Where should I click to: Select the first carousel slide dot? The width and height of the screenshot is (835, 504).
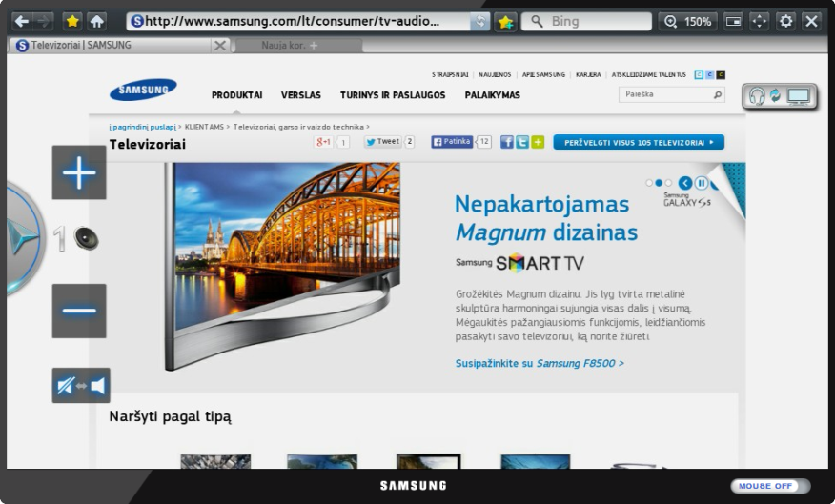point(648,183)
